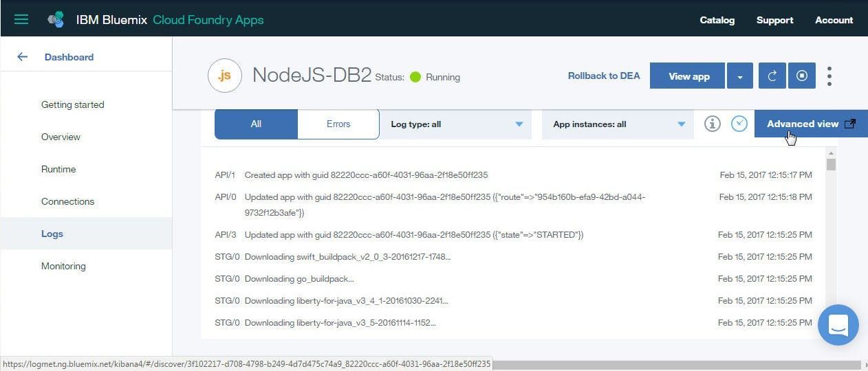The height and width of the screenshot is (371, 868).
Task: Click the 12:15:17 PM timestamp
Action: (x=766, y=175)
